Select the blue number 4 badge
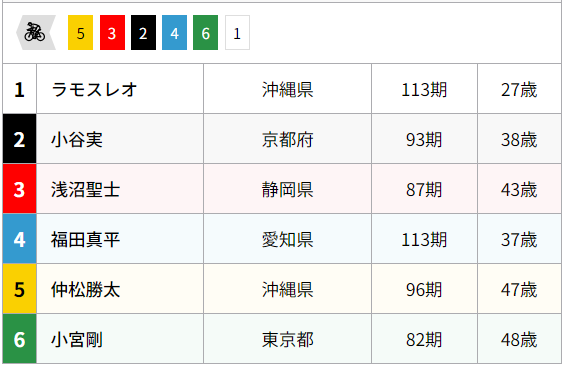This screenshot has width=565, height=365. (174, 32)
